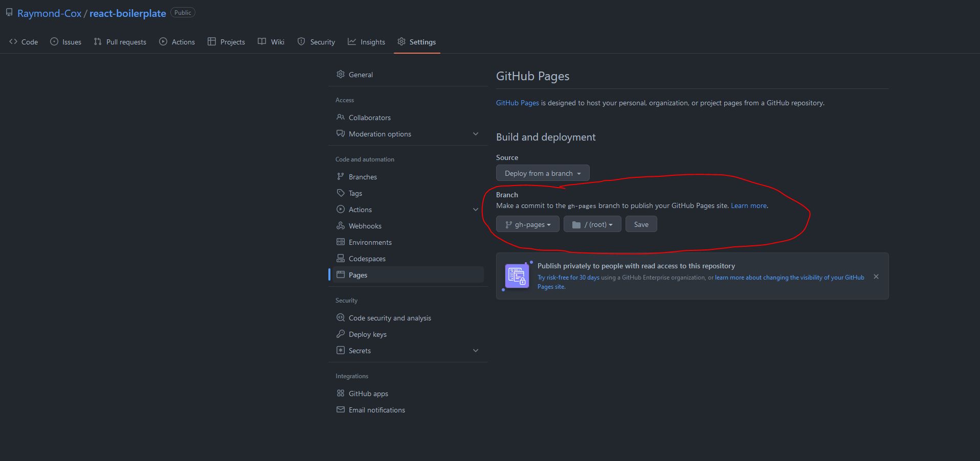Switch to the Insights tab

click(366, 42)
